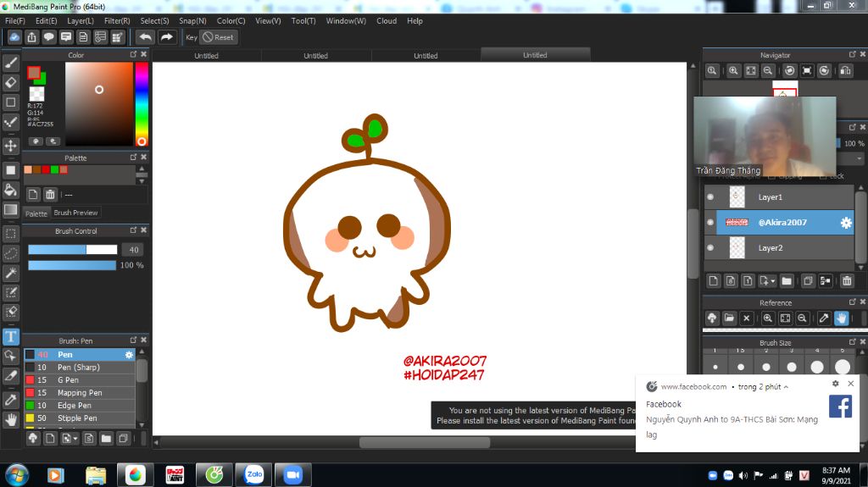
Task: Select the Hand tool in left toolbar
Action: 10,420
